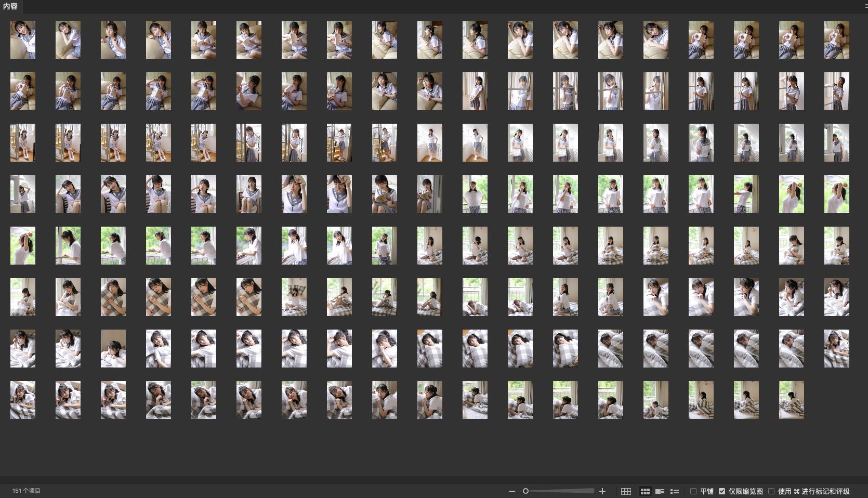Uncheck the 仅限缩览图 checkbox
This screenshot has width=868, height=498.
722,491
